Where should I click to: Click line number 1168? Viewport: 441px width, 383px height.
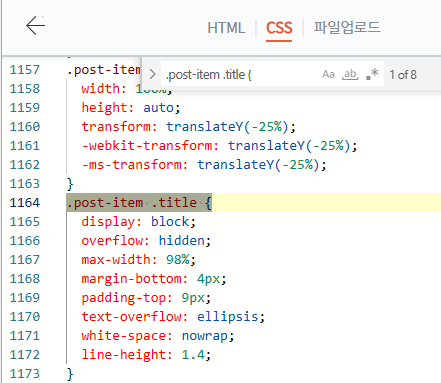click(25, 279)
